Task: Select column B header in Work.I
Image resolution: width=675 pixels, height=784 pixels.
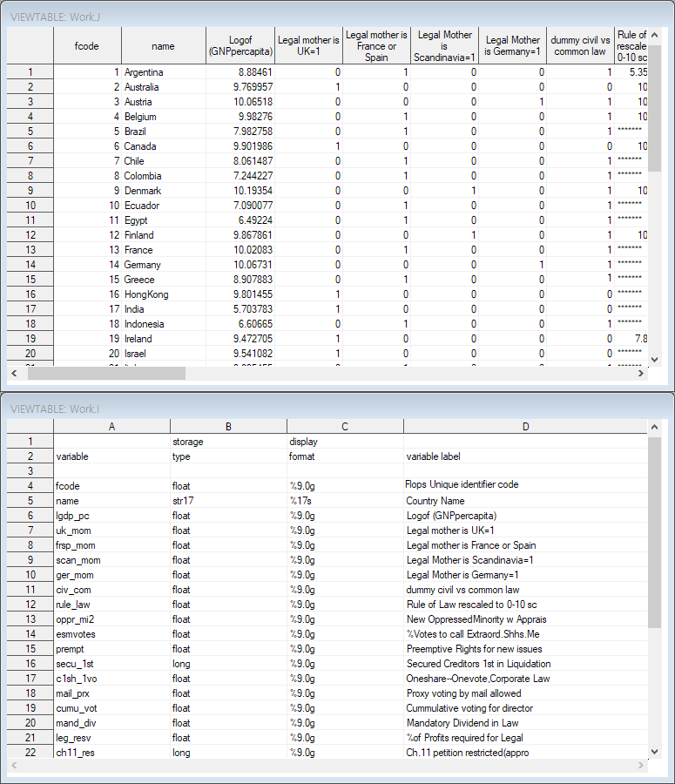Action: click(x=228, y=427)
